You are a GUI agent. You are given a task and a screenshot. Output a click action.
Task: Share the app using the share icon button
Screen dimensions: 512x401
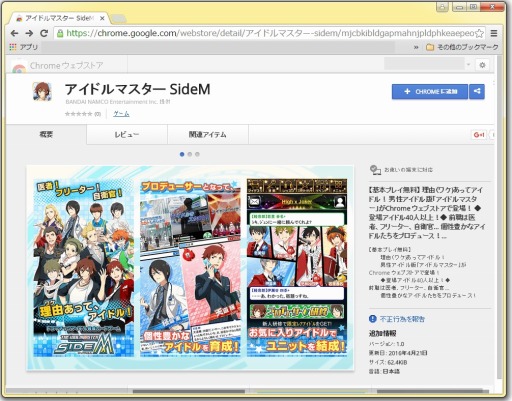pos(477,91)
